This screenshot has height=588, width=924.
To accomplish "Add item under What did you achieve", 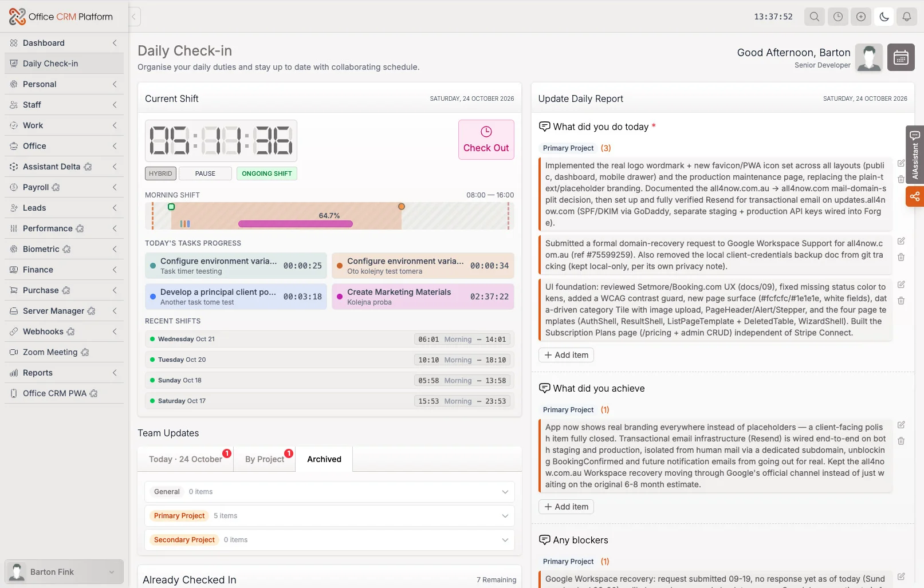I will tap(566, 507).
